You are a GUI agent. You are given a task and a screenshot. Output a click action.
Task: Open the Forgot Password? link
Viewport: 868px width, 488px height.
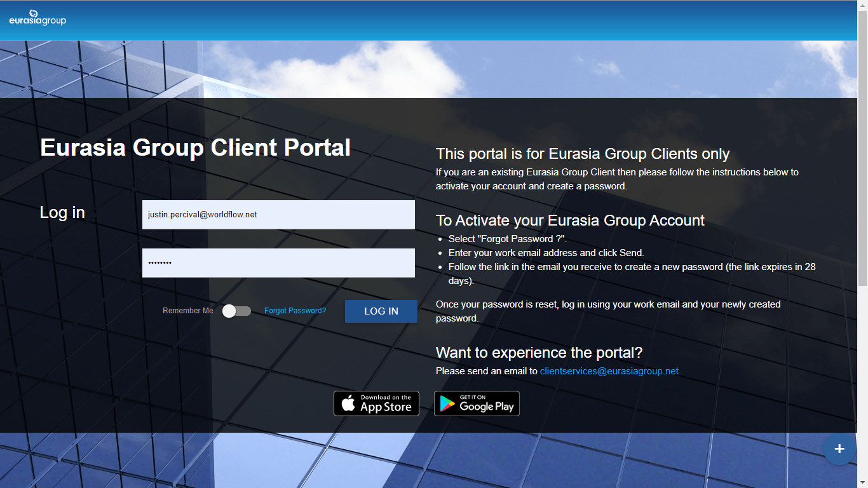(x=295, y=311)
